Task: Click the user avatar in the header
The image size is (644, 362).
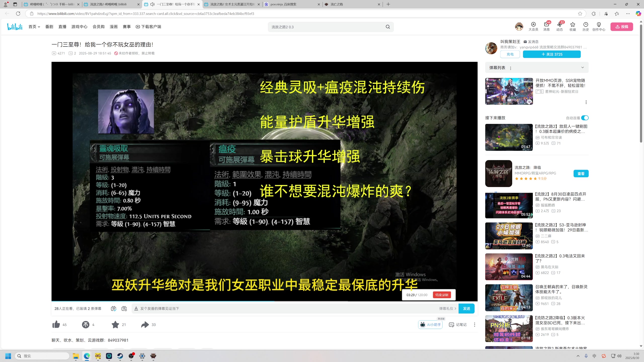Action: click(519, 26)
